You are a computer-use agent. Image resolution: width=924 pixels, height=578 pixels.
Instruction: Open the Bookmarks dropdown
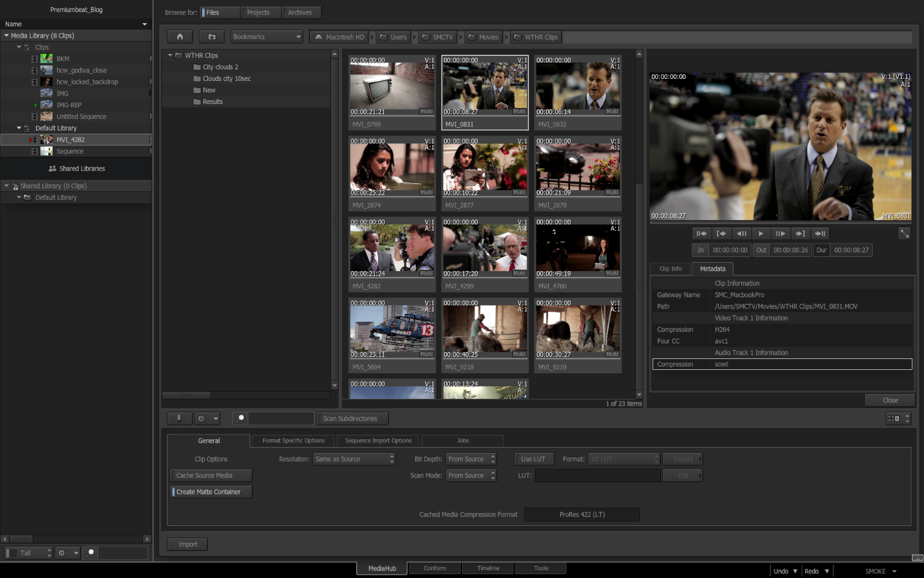(266, 37)
